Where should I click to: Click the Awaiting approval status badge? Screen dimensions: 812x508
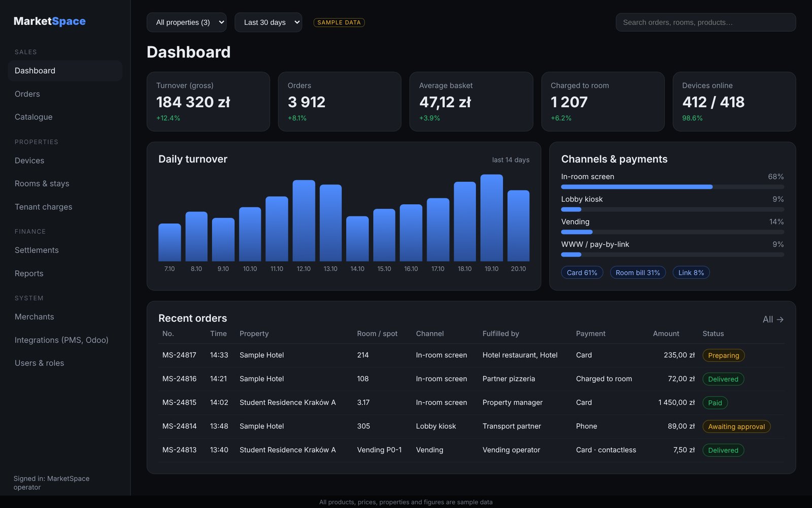coord(736,427)
